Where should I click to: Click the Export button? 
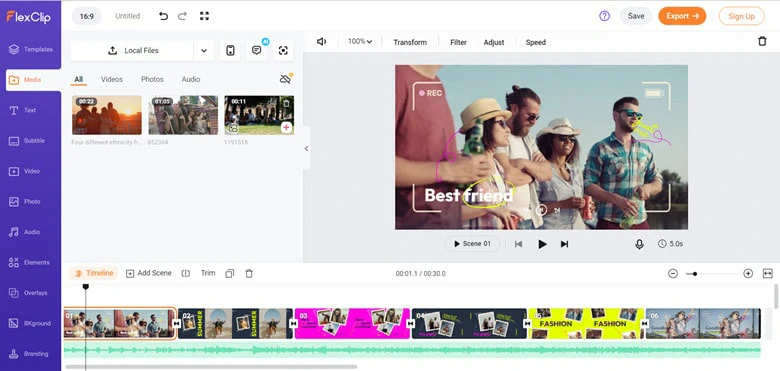coord(682,16)
